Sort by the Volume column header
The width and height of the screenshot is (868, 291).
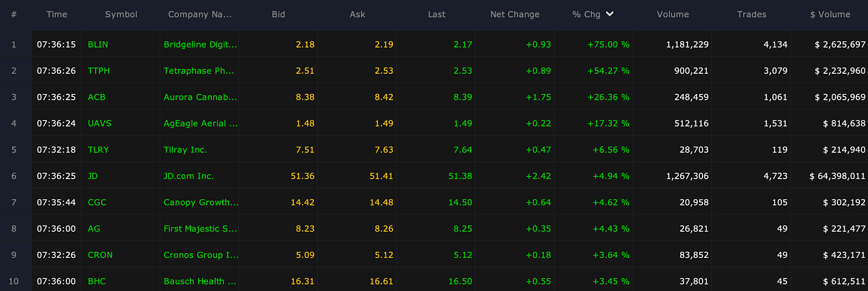click(673, 15)
